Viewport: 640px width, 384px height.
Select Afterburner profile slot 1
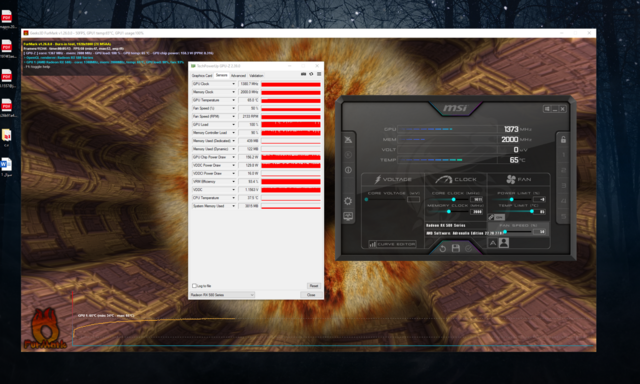click(x=563, y=155)
